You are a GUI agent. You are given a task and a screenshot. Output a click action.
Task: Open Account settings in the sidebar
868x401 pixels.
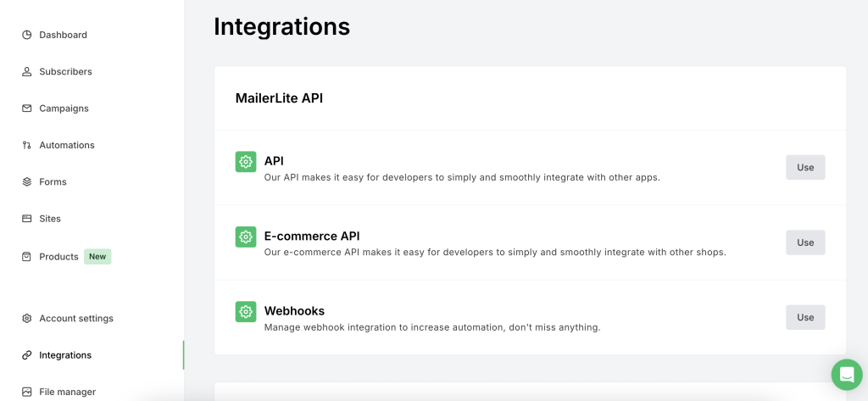pyautogui.click(x=76, y=319)
